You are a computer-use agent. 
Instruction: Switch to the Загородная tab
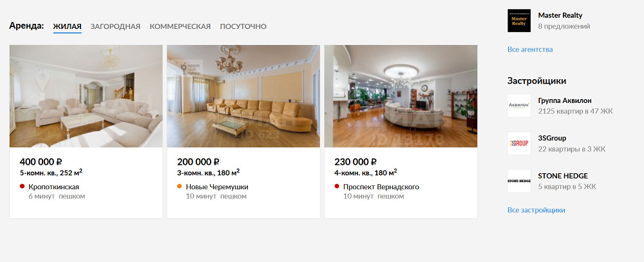pyautogui.click(x=115, y=26)
